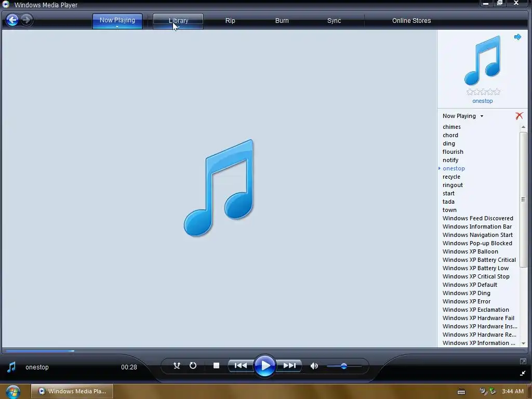
Task: Select Windows XP Error track
Action: pos(466,301)
